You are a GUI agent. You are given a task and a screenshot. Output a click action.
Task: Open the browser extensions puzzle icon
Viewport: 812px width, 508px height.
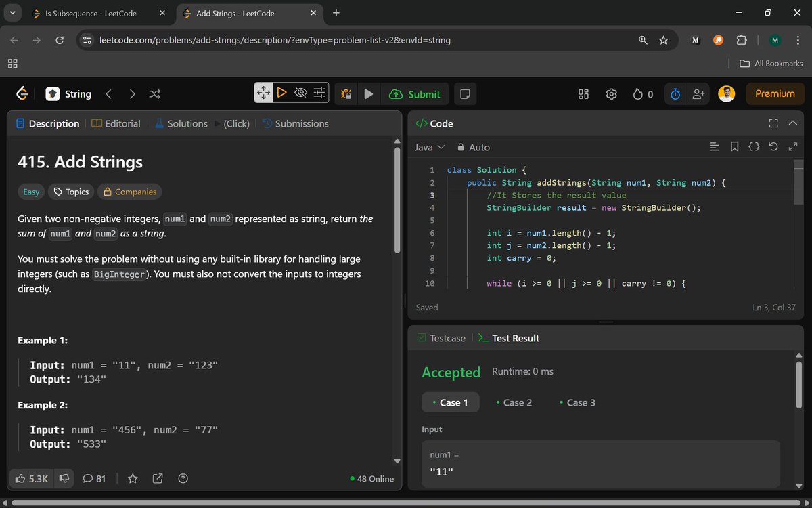(741, 40)
